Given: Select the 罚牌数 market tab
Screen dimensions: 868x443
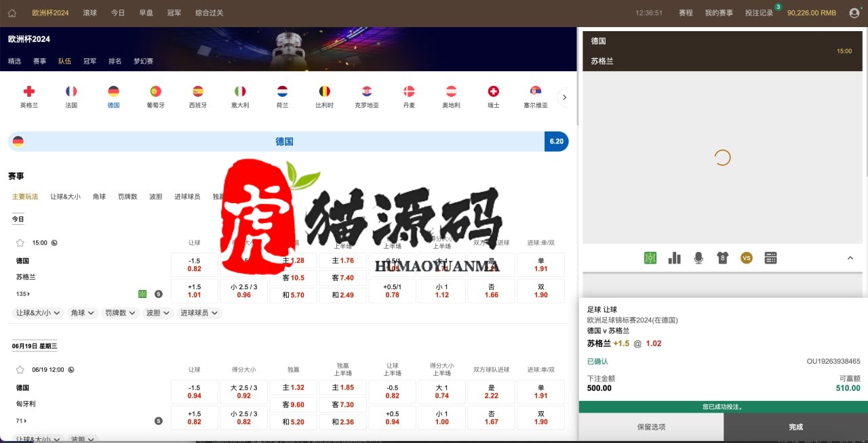Looking at the screenshot, I should click(x=127, y=196).
